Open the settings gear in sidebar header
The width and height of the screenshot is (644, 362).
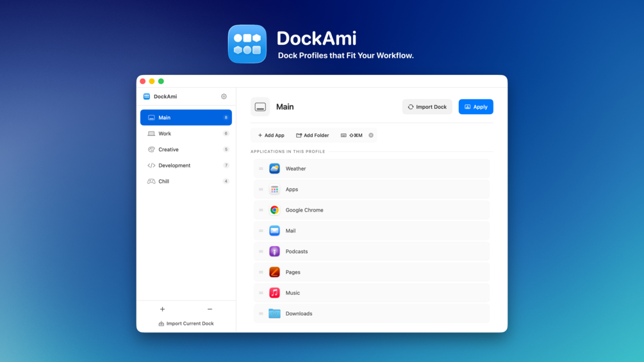224,97
